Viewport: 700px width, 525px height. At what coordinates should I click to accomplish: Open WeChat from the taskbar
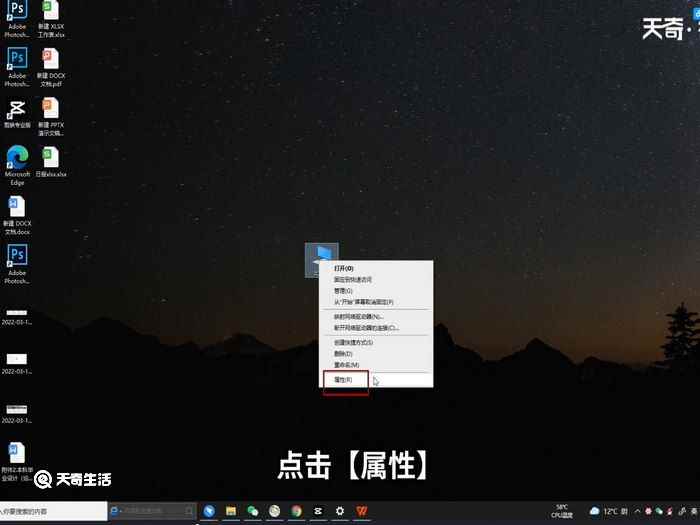click(x=253, y=511)
